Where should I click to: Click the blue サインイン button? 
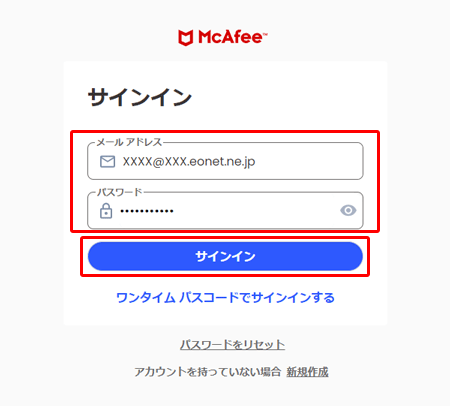tap(225, 256)
